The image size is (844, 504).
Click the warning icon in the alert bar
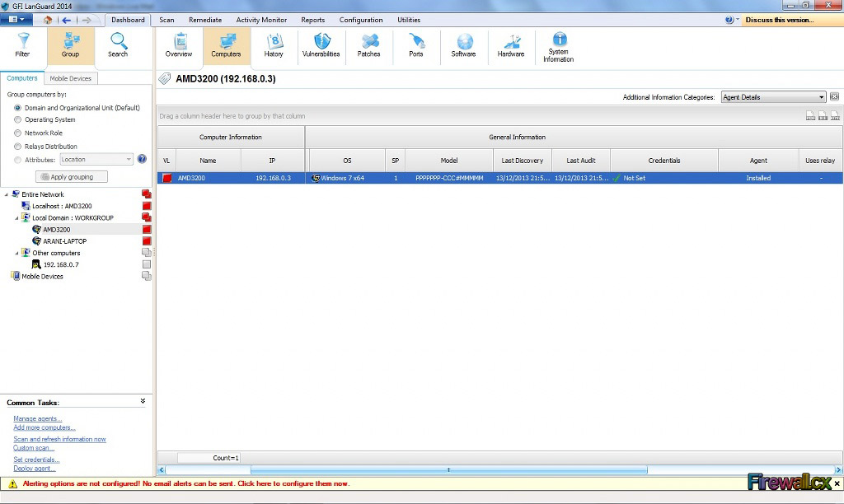(x=12, y=484)
